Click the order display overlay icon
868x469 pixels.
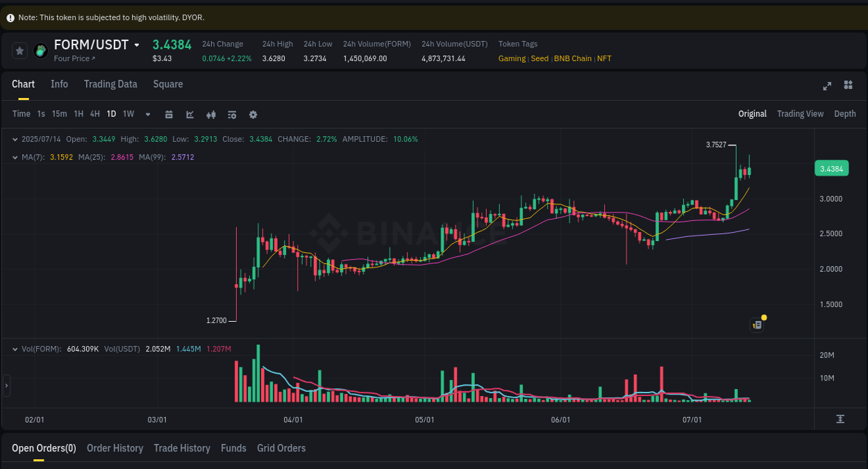click(232, 113)
